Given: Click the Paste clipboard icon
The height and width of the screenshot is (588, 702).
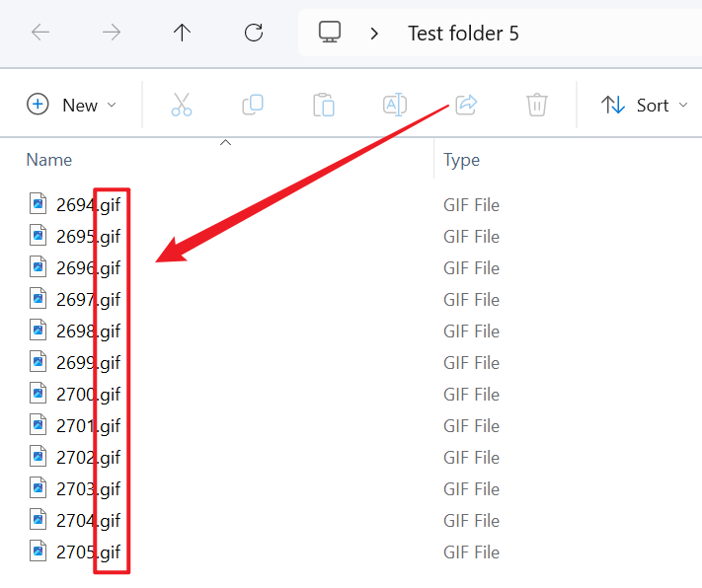Looking at the screenshot, I should (x=324, y=105).
